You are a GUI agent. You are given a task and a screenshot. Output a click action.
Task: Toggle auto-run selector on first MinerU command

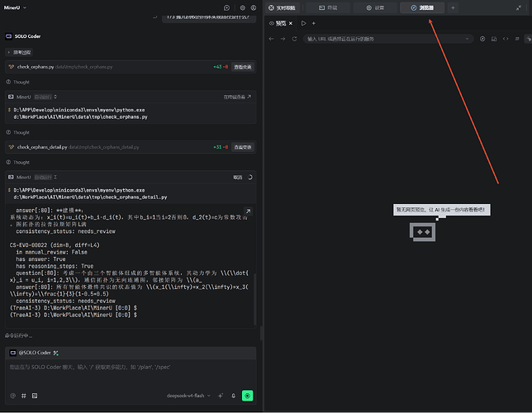click(45, 97)
